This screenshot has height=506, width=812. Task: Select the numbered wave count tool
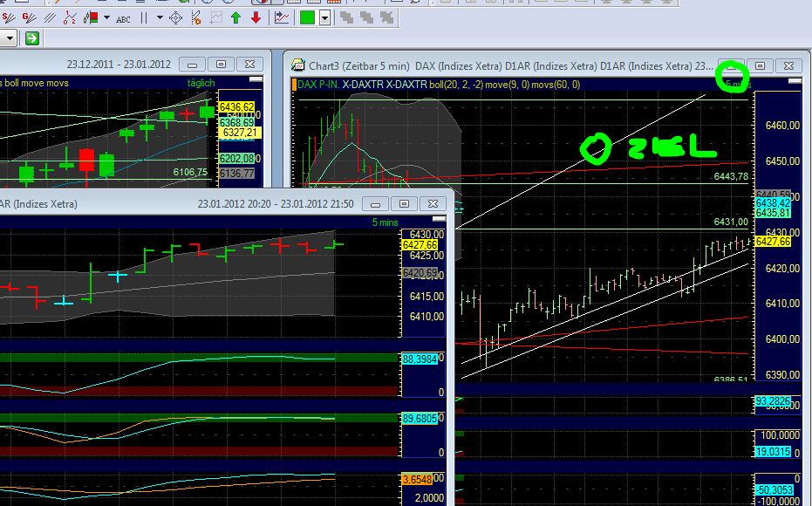pos(69,18)
